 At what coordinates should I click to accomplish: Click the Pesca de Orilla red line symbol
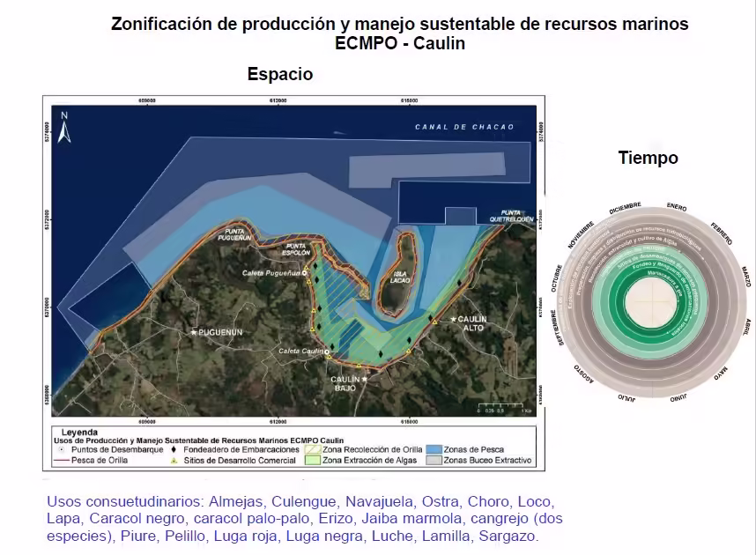coord(63,460)
